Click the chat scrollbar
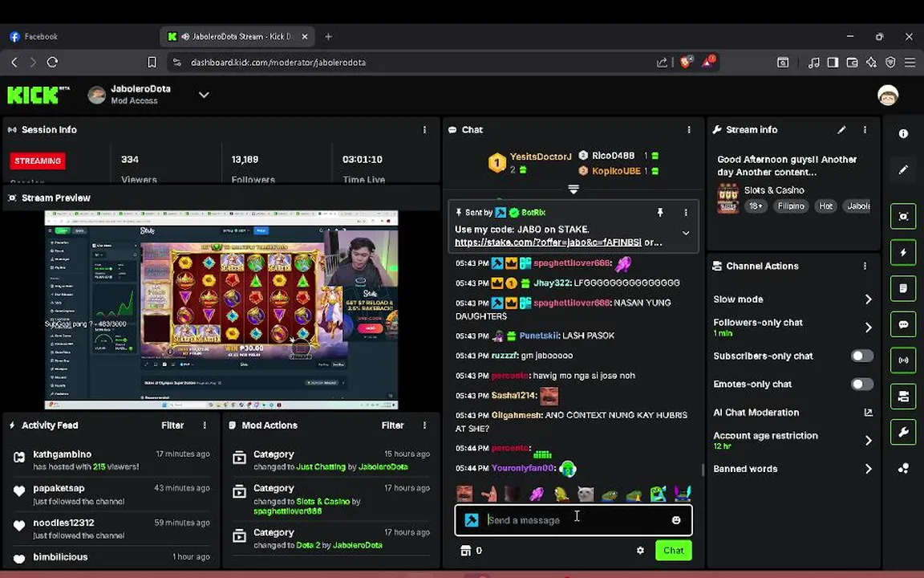 (x=701, y=470)
